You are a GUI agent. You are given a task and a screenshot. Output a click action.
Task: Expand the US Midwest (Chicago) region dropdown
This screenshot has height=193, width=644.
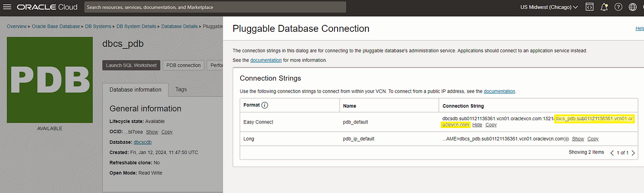(x=549, y=7)
